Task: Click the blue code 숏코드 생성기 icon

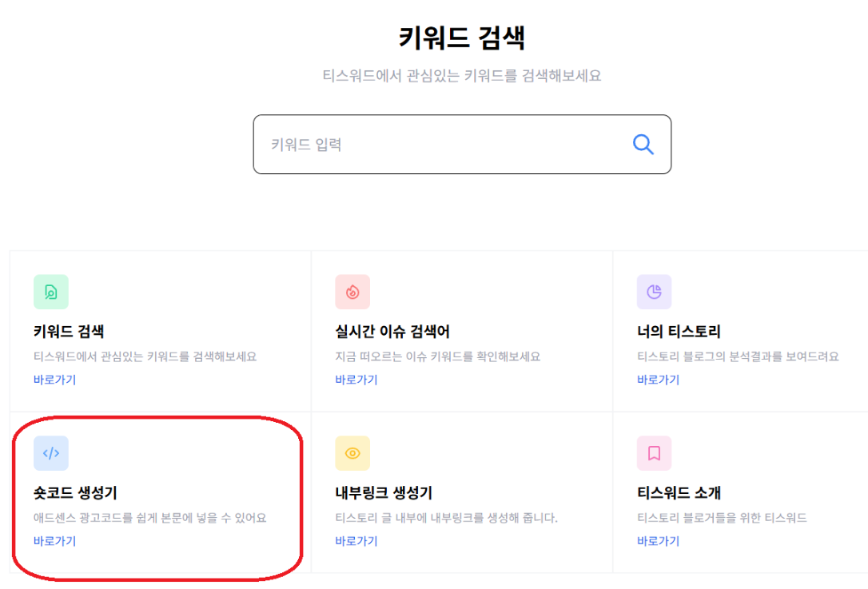Action: coord(51,453)
